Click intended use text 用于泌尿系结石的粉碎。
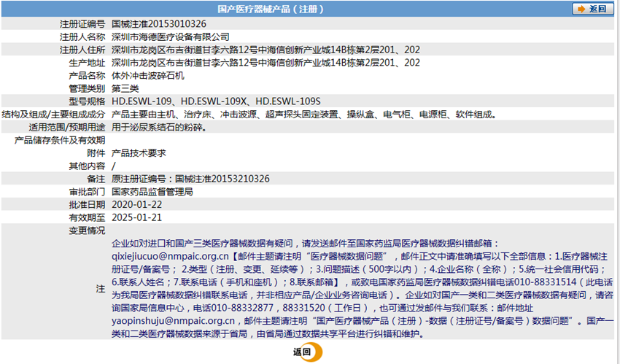 (159, 127)
